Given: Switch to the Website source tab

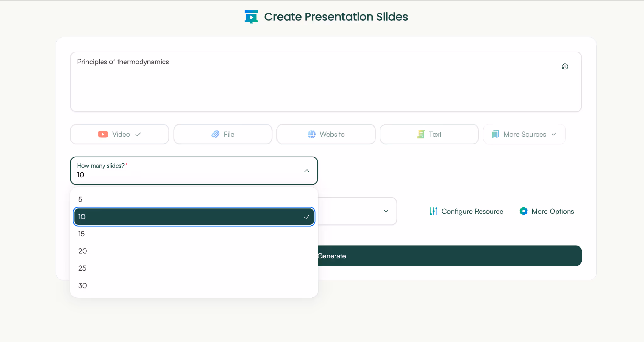Looking at the screenshot, I should point(326,134).
